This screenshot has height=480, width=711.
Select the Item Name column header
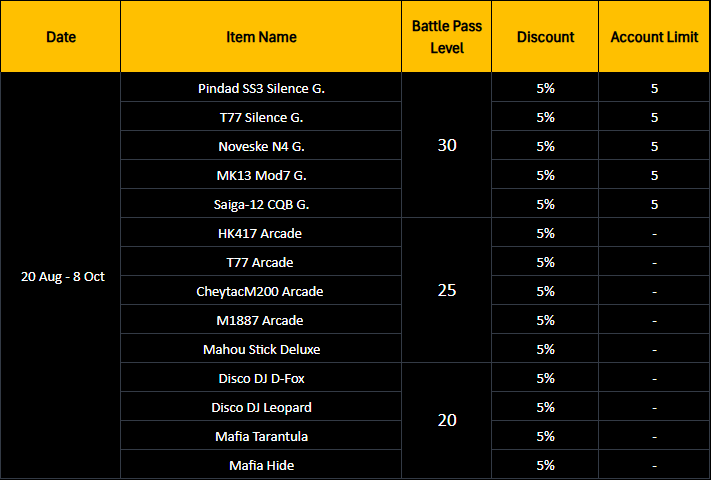click(x=261, y=37)
